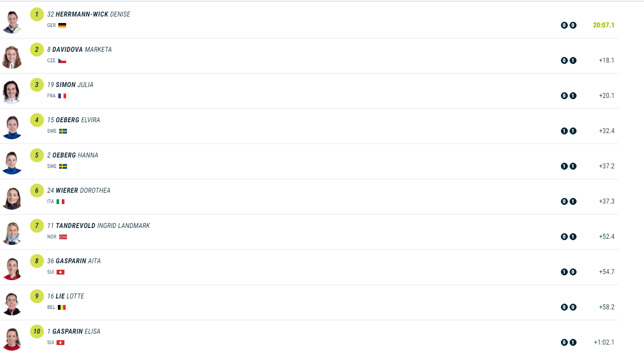The width and height of the screenshot is (644, 355).
Task: Click the German flag under Herrmann-Wick
Action: pos(62,25)
